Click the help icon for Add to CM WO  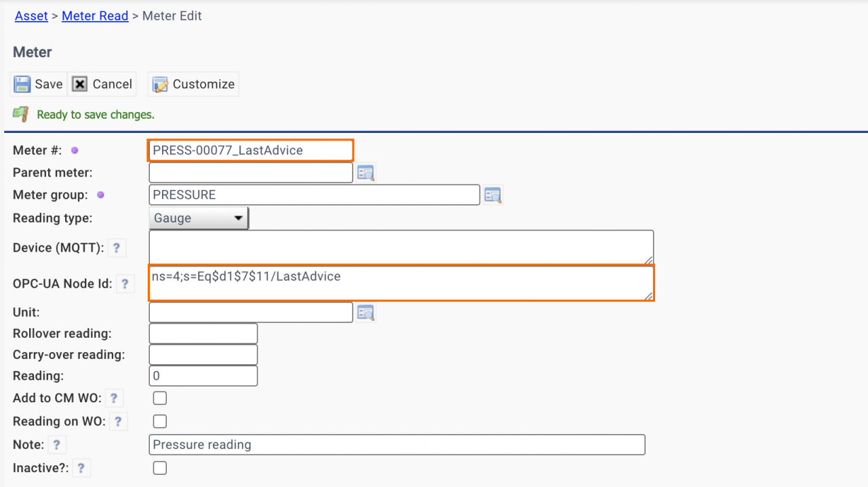[114, 398]
